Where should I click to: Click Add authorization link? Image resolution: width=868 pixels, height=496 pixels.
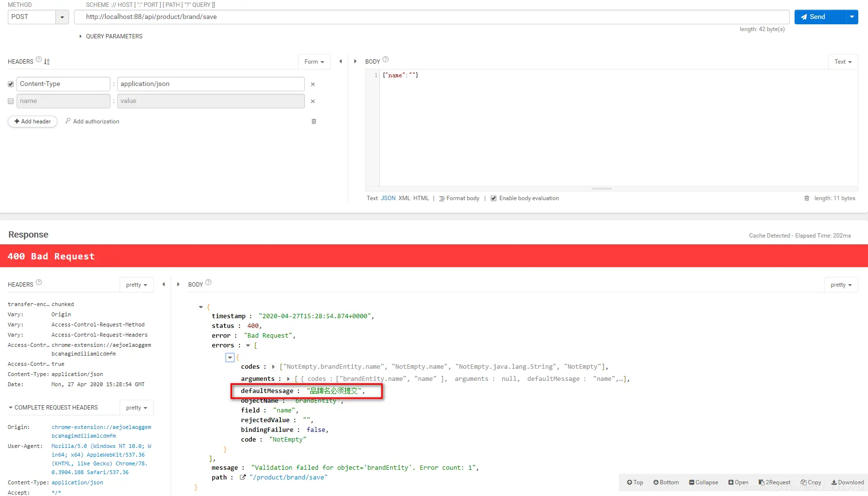click(x=92, y=121)
